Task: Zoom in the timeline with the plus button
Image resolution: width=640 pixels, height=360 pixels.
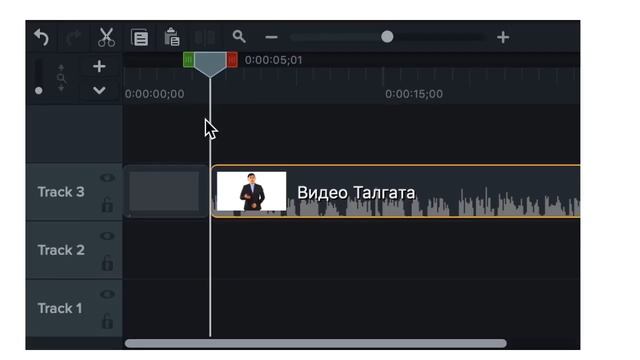Action: pos(503,38)
